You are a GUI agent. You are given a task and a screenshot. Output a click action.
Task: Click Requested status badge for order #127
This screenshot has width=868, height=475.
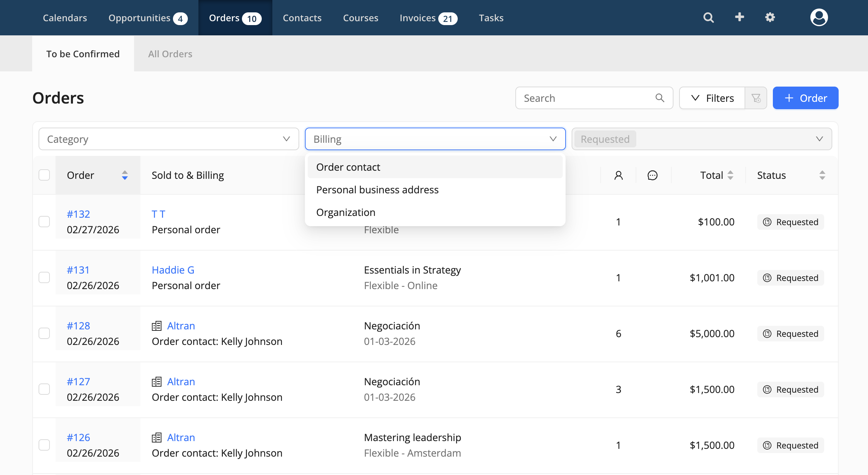(x=791, y=389)
